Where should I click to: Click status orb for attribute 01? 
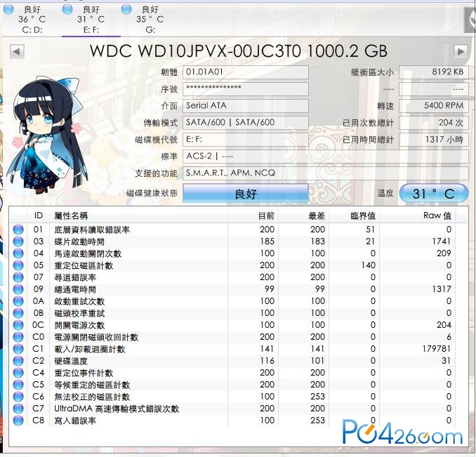click(x=18, y=230)
